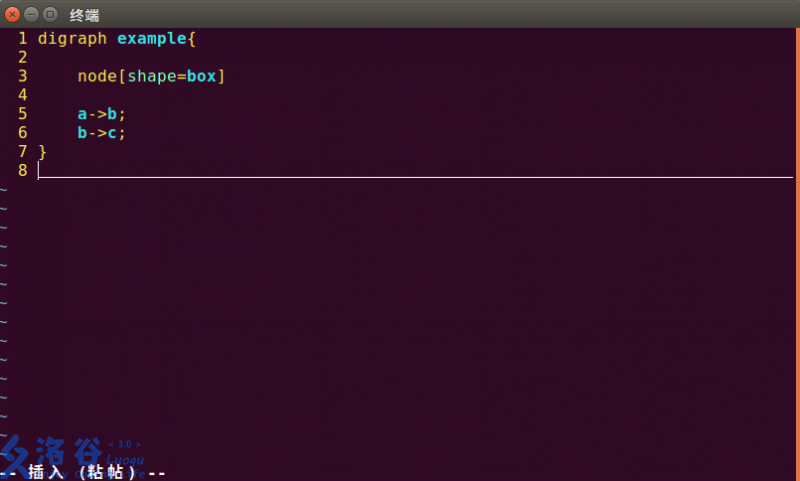Click the closing brace on line 7
Image resolution: width=800 pixels, height=481 pixels.
(42, 152)
